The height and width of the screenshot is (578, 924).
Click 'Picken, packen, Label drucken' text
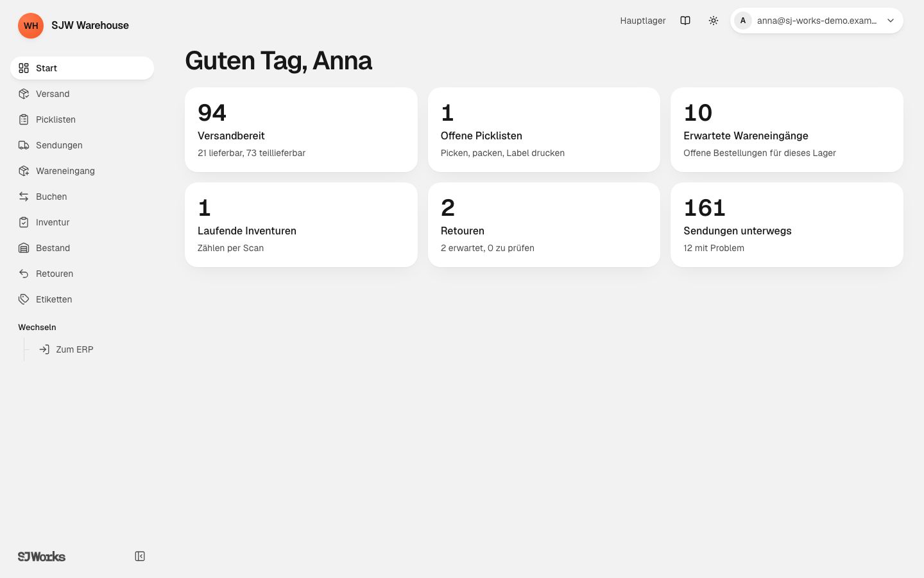[x=502, y=153]
